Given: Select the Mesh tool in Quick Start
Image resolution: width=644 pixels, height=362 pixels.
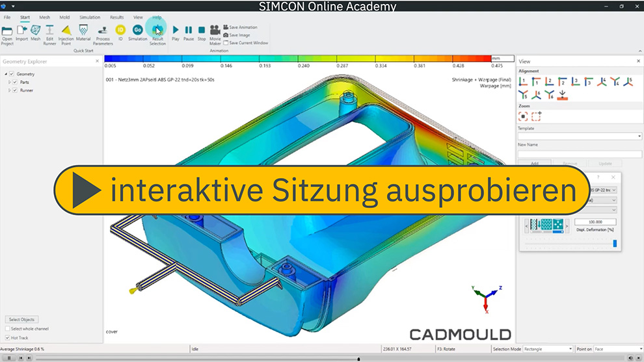Looking at the screenshot, I should coord(36,30).
